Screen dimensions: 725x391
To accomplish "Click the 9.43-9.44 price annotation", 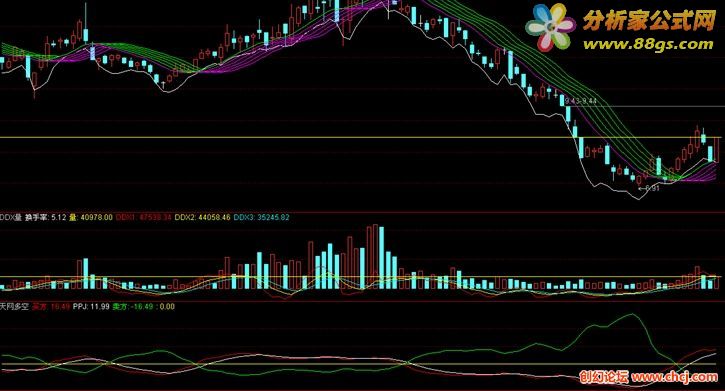I will point(581,101).
